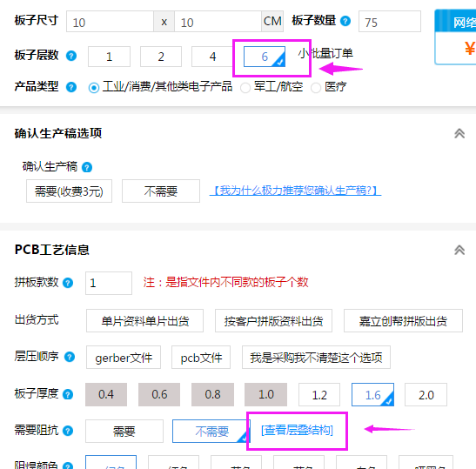Select 军工/航空 product type radio
476x469 pixels.
245,88
